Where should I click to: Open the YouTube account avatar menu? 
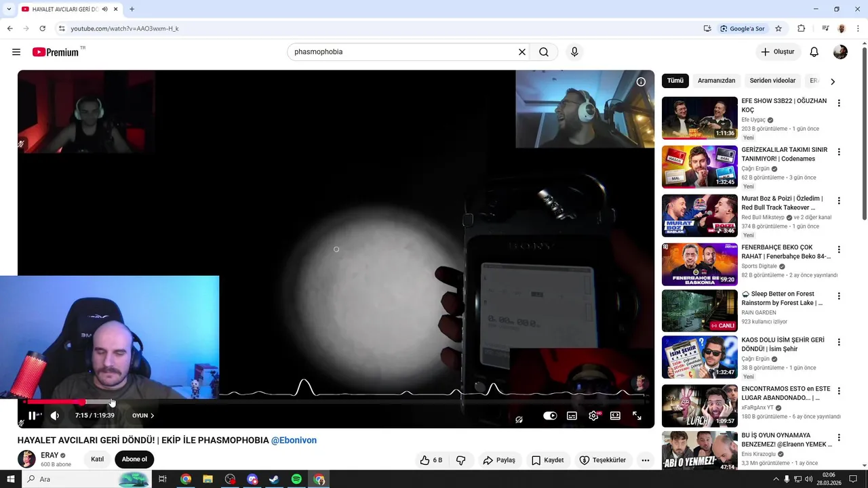840,52
